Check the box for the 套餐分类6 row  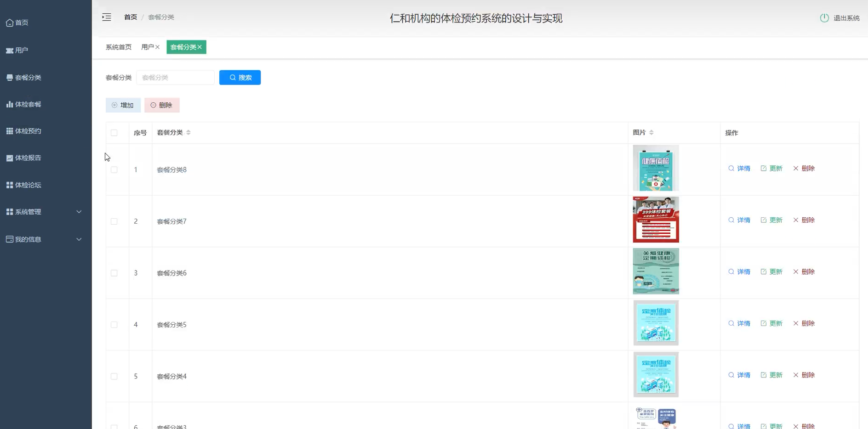pos(114,273)
